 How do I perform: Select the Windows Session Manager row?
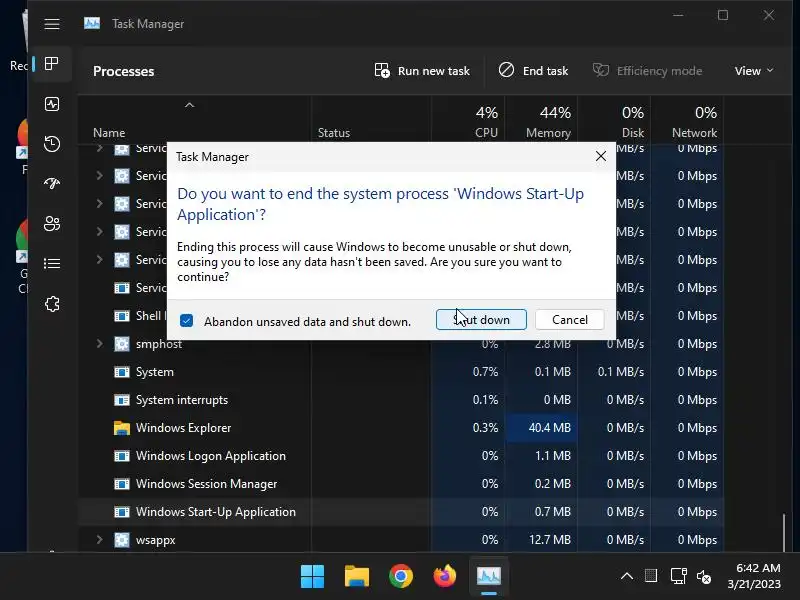pyautogui.click(x=401, y=484)
